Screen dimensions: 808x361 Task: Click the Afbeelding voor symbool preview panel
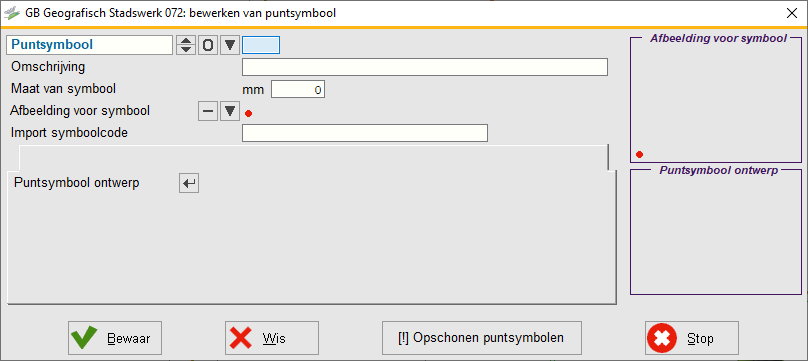716,100
